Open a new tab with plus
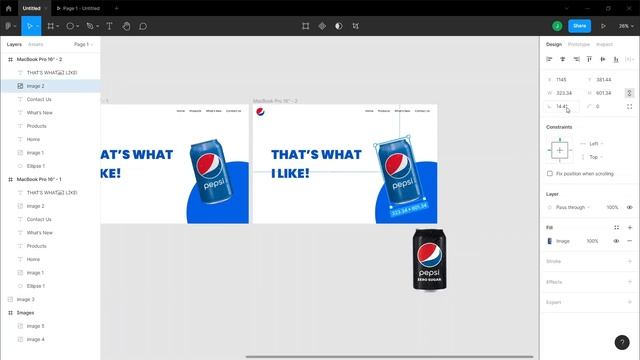Viewport: 640px width, 360px height. click(x=116, y=8)
